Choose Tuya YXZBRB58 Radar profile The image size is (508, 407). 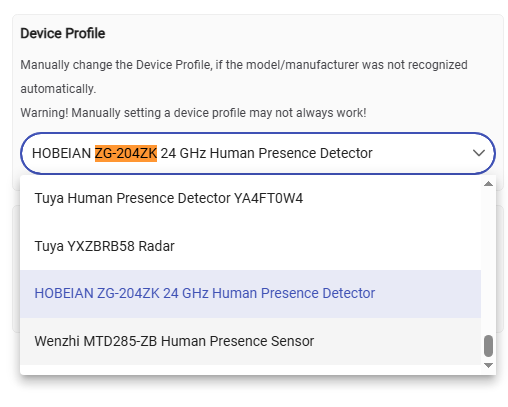(250, 246)
